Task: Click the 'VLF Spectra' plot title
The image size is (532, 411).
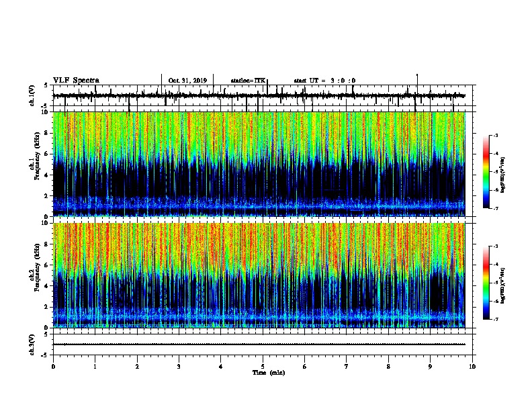Action: pyautogui.click(x=76, y=80)
